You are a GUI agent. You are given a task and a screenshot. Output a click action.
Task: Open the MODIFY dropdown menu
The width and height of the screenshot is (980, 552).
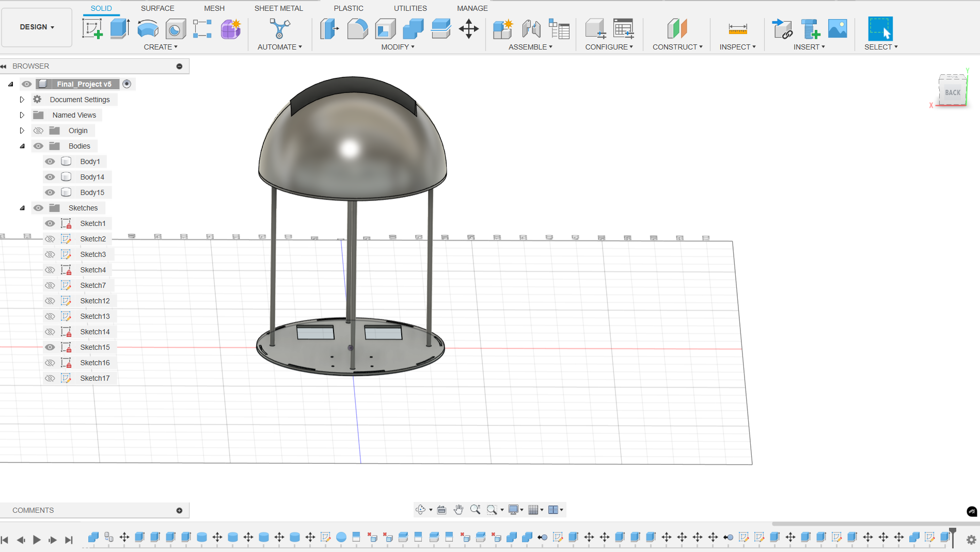398,47
